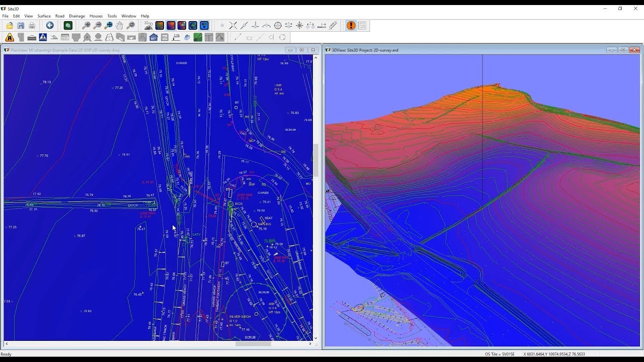Click the save floppy disk icon
This screenshot has height=362, width=644.
pos(21,26)
